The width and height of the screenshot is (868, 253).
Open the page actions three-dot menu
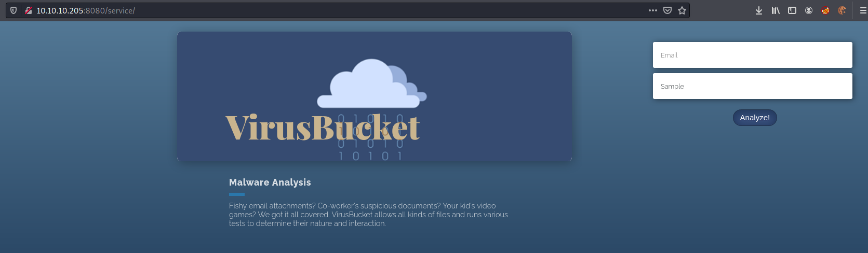(653, 10)
